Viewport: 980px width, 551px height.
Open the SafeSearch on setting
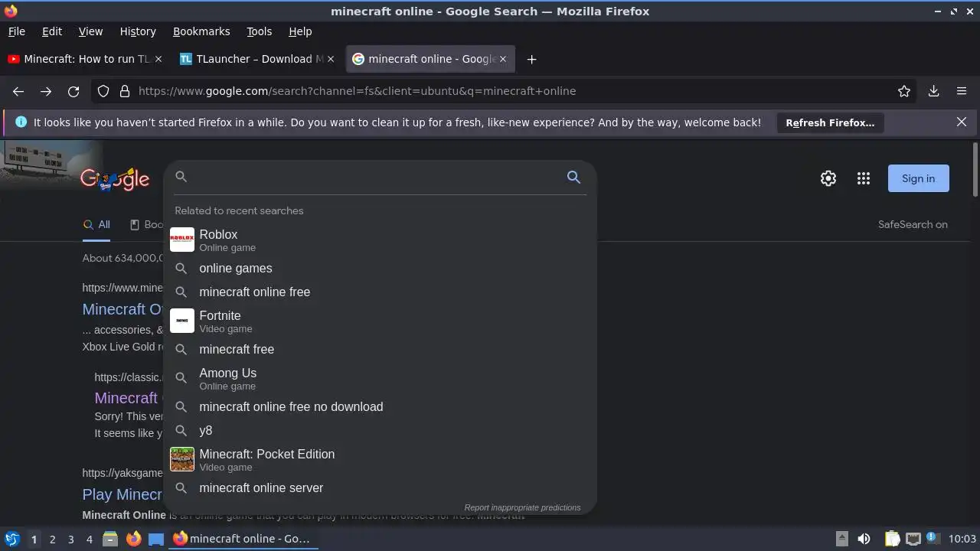[913, 224]
